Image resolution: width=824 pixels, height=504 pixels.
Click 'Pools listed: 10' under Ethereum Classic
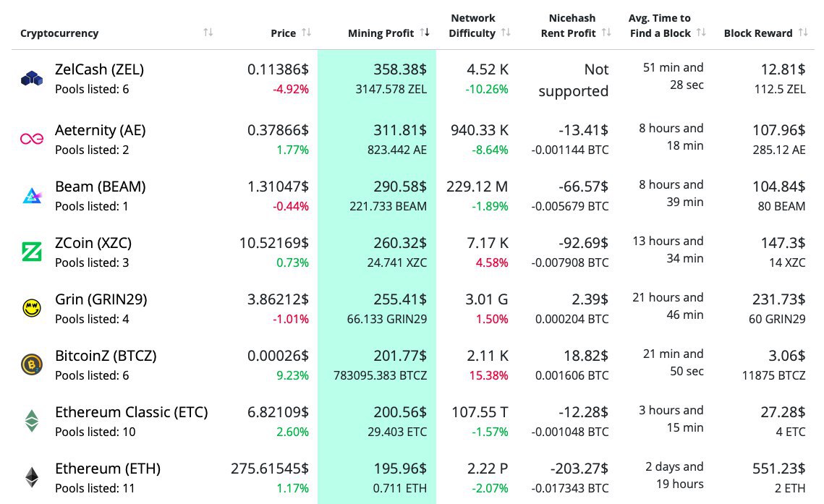[x=95, y=432]
